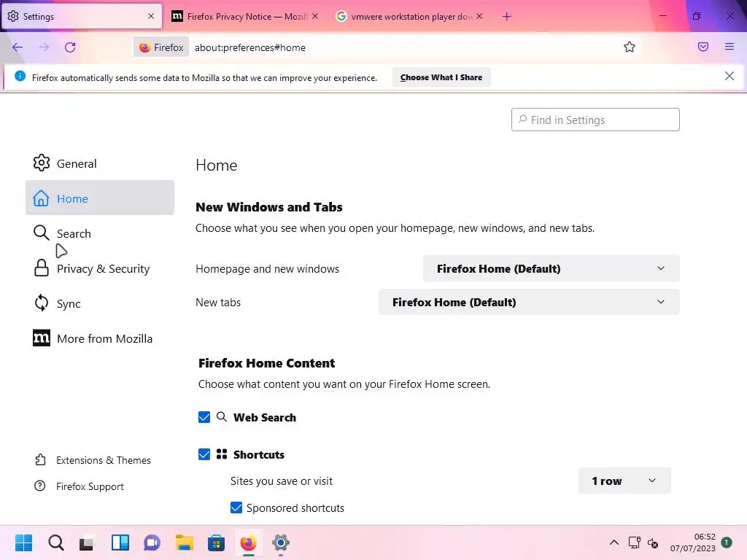747x560 pixels.
Task: Click the Firefox identity badge in the address bar
Action: coord(161,47)
